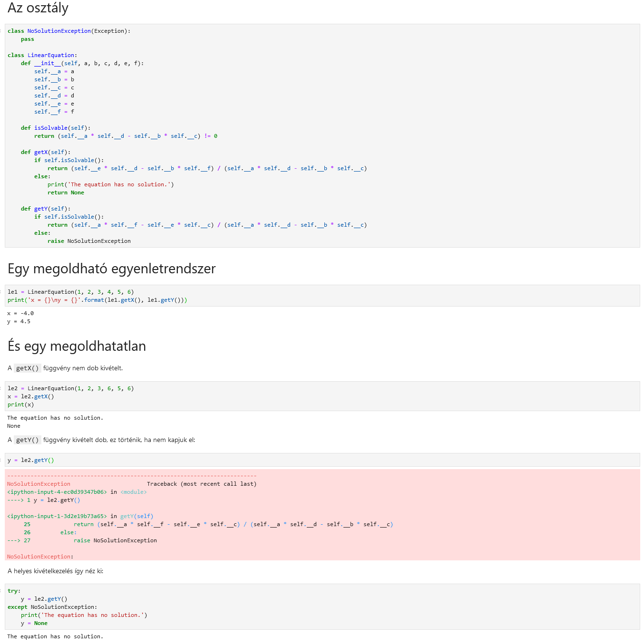Click the LinearEquation __init__ method line
Screen dimensions: 644x644
click(x=82, y=63)
